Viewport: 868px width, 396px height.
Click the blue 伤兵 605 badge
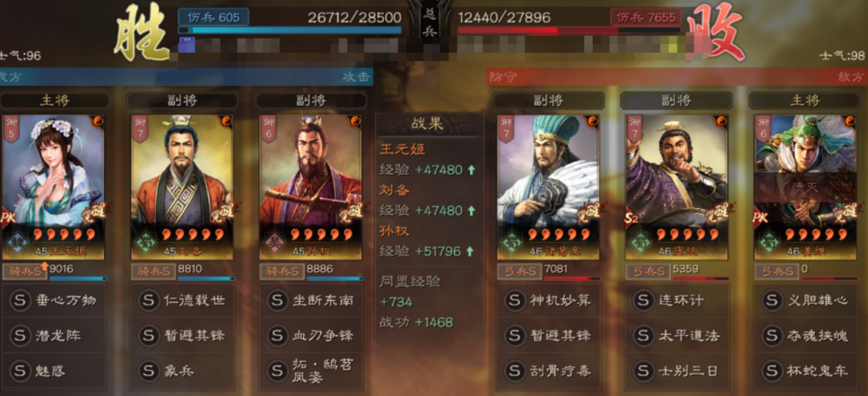point(213,17)
